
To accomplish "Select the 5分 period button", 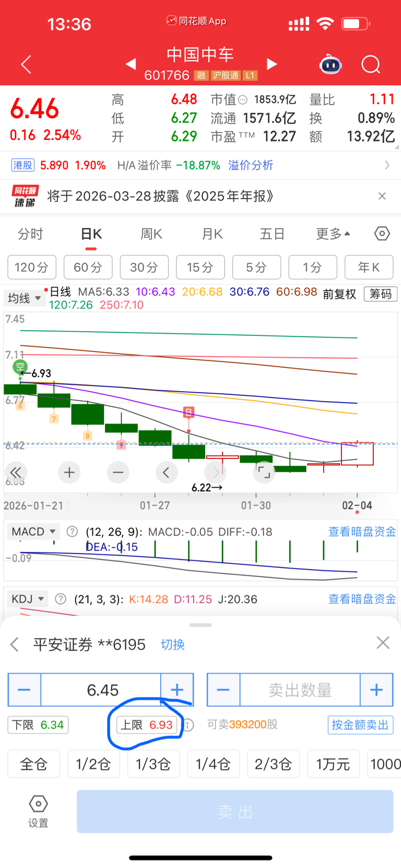I will pyautogui.click(x=256, y=267).
